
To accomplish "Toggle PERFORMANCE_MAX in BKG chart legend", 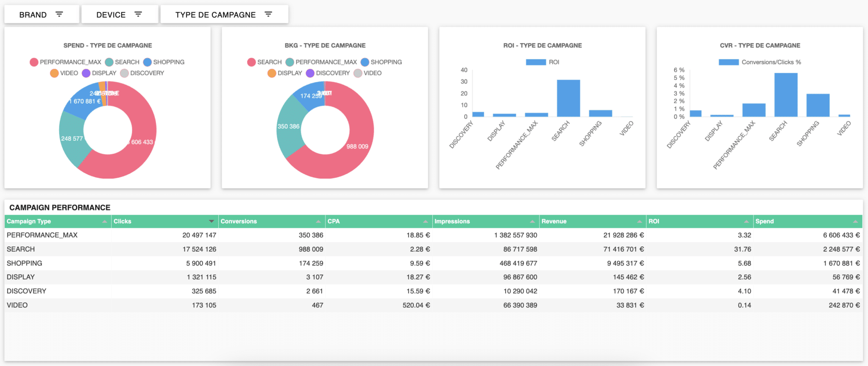I will pos(321,62).
